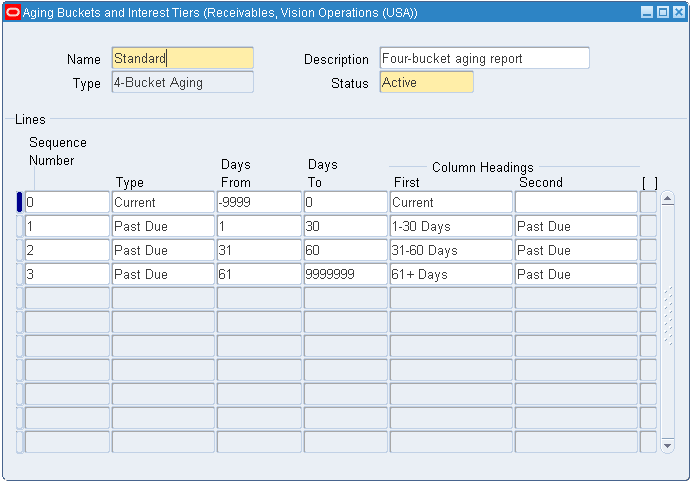The height and width of the screenshot is (483, 692).
Task: Open the Status field showing Active
Action: (x=426, y=83)
